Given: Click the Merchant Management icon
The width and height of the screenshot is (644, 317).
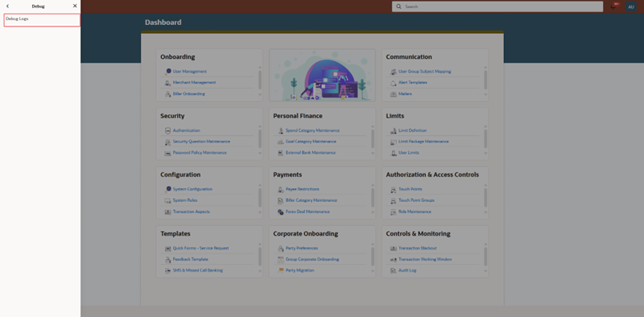Looking at the screenshot, I should click(167, 83).
